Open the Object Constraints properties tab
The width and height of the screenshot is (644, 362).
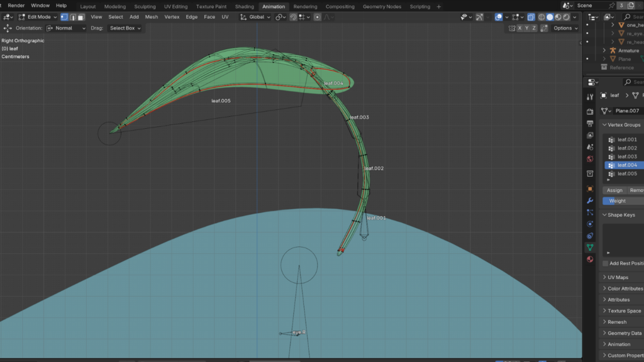[590, 236]
